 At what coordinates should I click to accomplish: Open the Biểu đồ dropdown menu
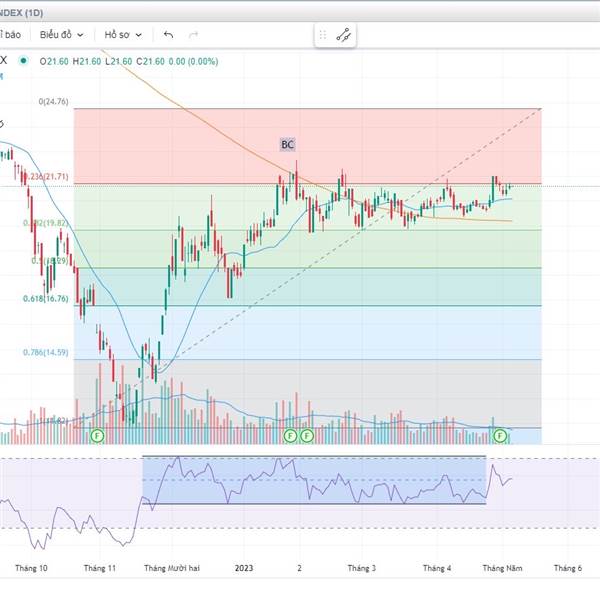(61, 35)
